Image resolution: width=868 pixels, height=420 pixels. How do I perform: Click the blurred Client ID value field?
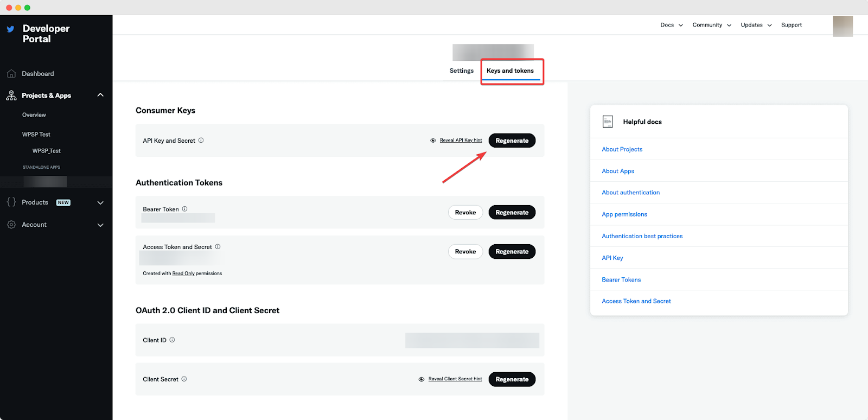[473, 340]
